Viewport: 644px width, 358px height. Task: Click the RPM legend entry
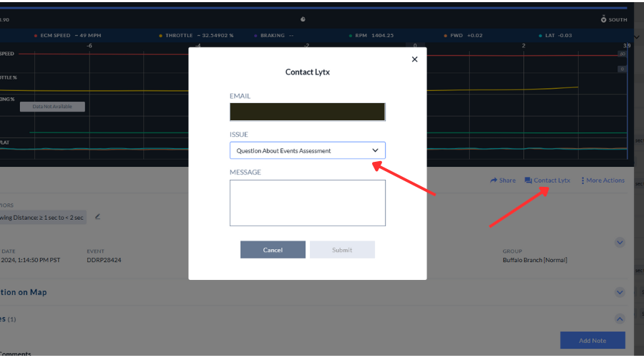tap(371, 35)
